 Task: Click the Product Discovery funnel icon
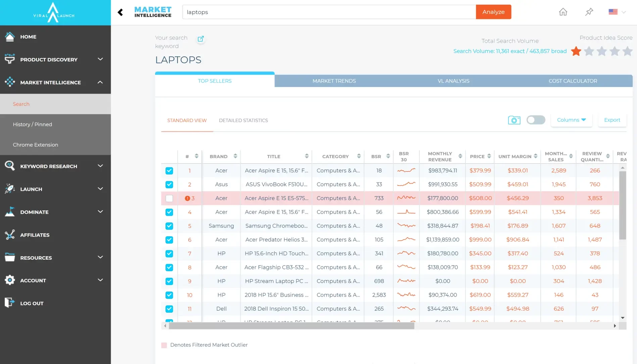point(10,59)
